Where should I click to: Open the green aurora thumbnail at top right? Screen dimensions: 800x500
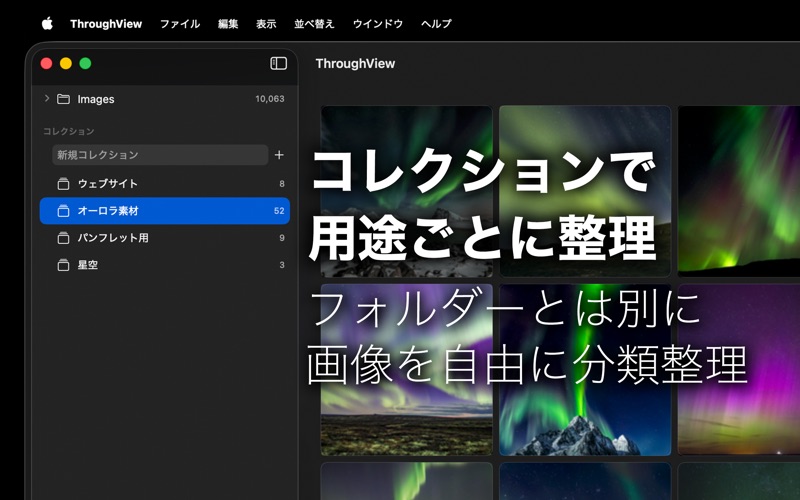click(739, 191)
